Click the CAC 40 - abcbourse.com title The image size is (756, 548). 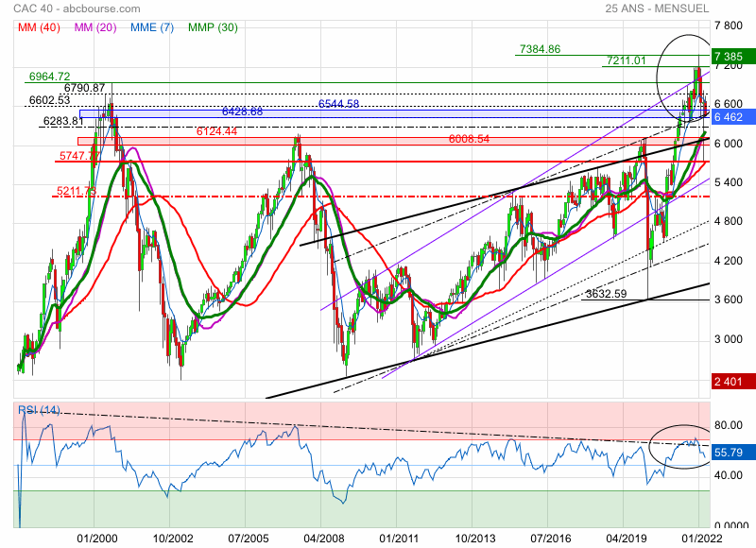[77, 9]
